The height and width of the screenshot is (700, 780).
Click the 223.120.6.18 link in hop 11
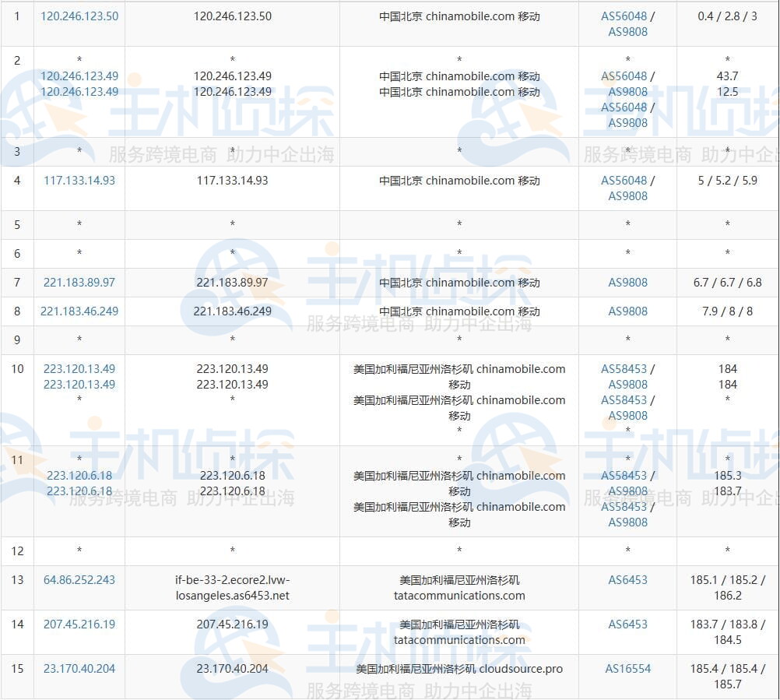pyautogui.click(x=79, y=476)
